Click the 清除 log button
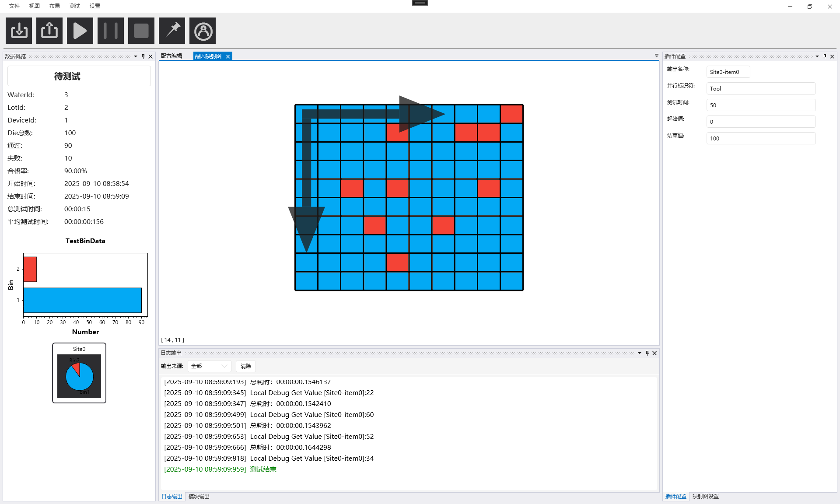The image size is (840, 504). [x=245, y=366]
